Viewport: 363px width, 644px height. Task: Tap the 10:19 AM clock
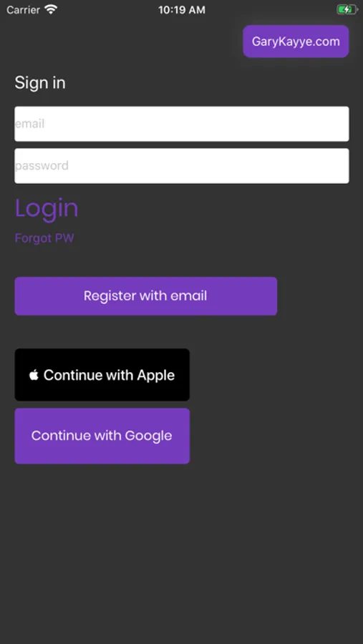click(182, 10)
